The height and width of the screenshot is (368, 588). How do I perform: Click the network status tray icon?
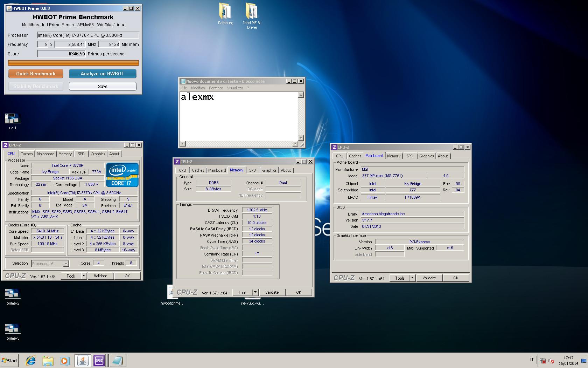click(543, 361)
